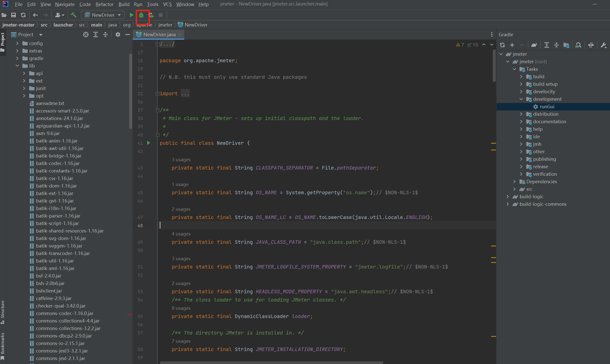Click the Build project hammer icon
The height and width of the screenshot is (364, 610).
74,15
